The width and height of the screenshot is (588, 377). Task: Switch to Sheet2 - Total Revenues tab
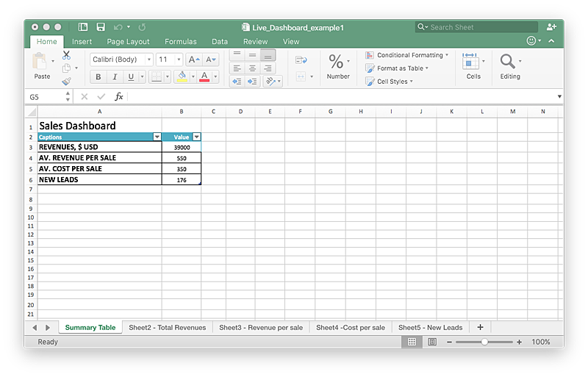pyautogui.click(x=167, y=328)
